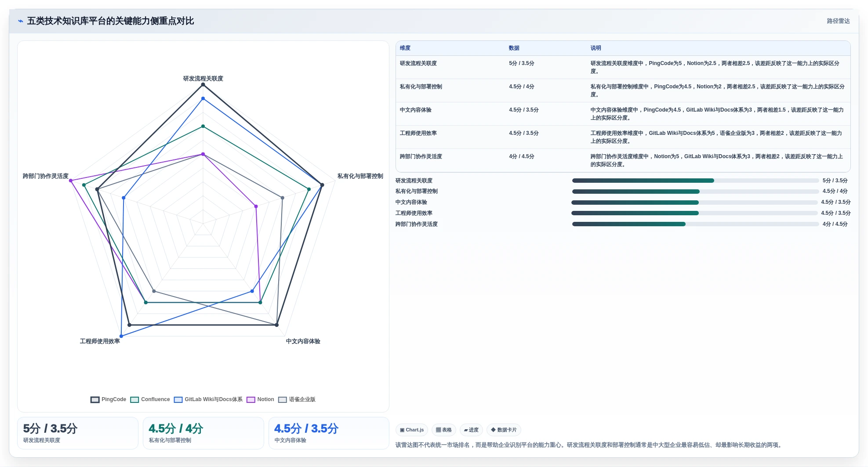Open the 4.5分 / 3.5分 中文内容体验 card
The height and width of the screenshot is (467, 868).
tap(329, 433)
